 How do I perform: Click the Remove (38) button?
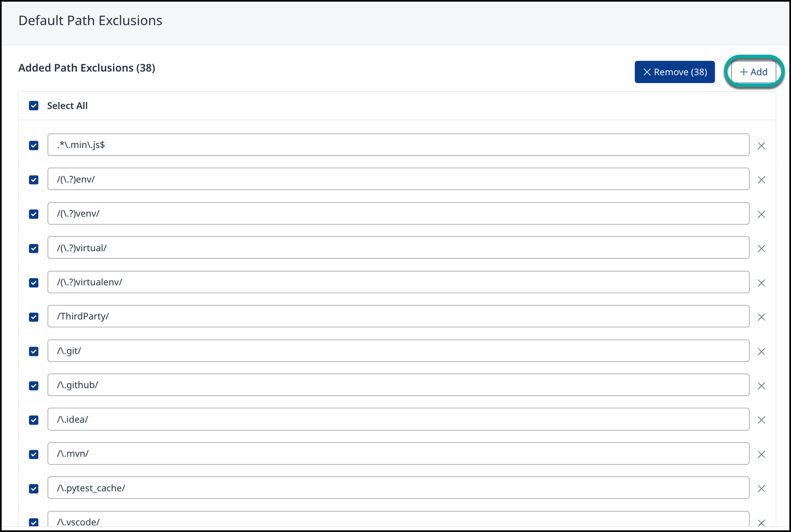point(674,72)
